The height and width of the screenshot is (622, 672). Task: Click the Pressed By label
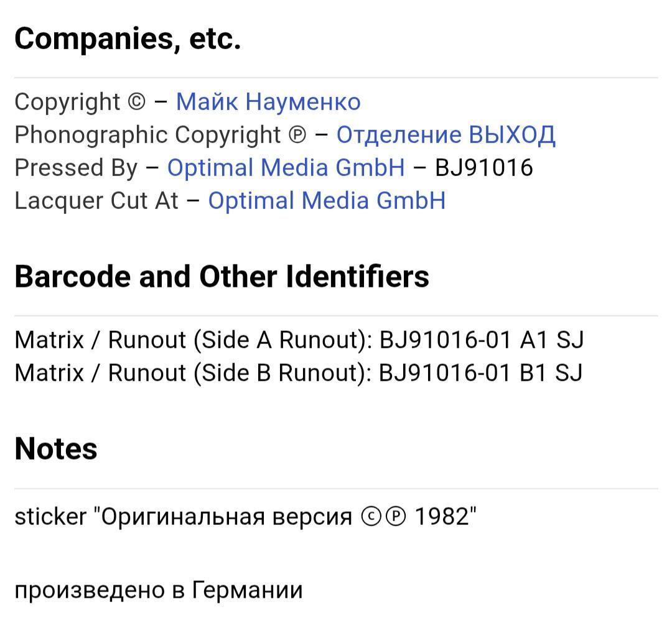[x=76, y=167]
